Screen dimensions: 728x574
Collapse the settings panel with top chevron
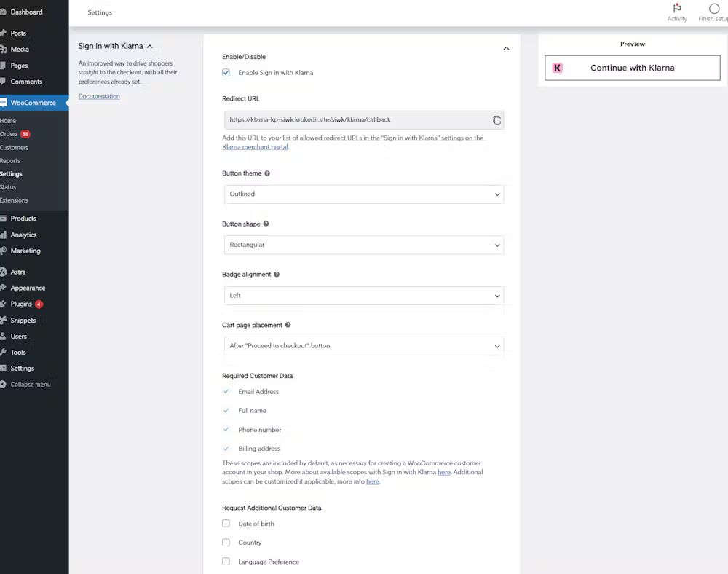click(506, 48)
